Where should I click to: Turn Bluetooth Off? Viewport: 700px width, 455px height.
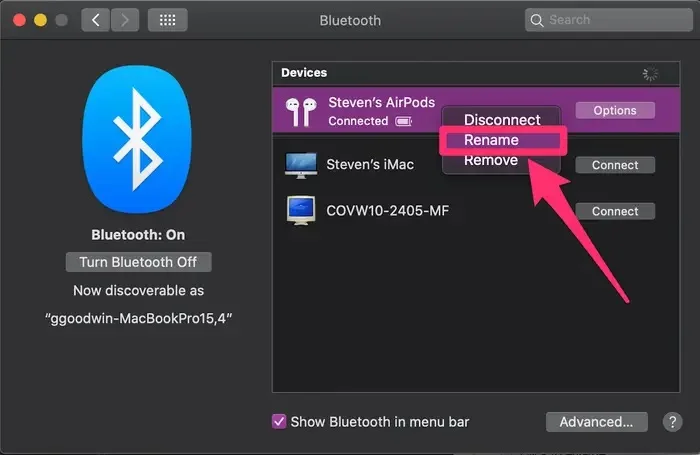click(x=138, y=262)
